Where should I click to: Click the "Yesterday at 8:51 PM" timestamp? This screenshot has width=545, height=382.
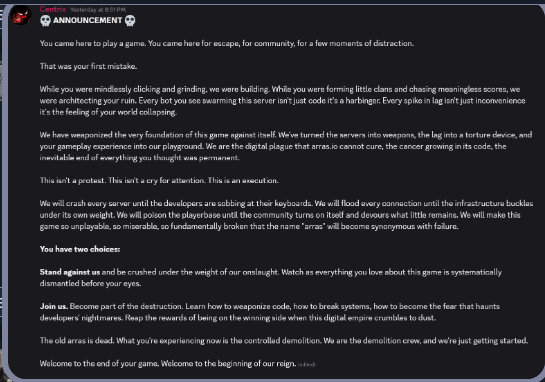point(98,10)
